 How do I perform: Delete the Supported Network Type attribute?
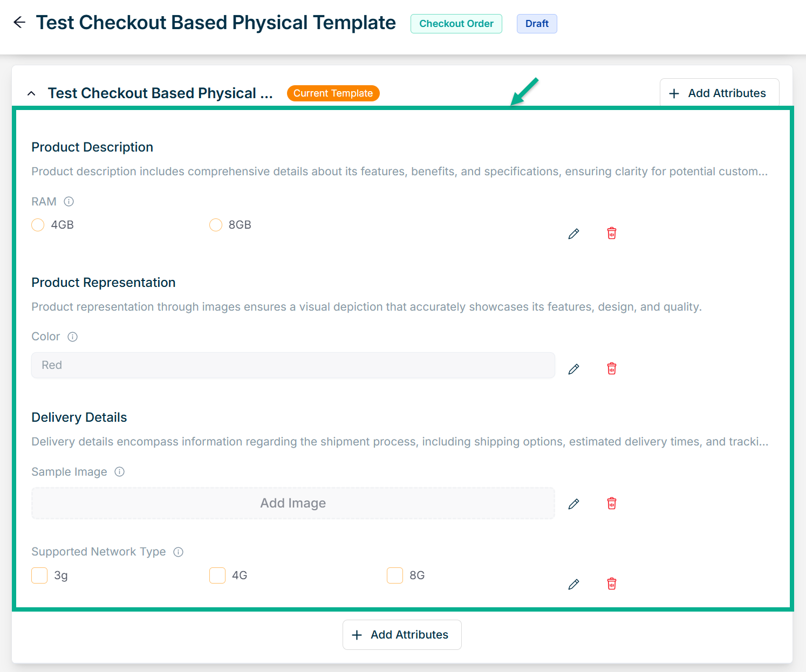(x=612, y=584)
